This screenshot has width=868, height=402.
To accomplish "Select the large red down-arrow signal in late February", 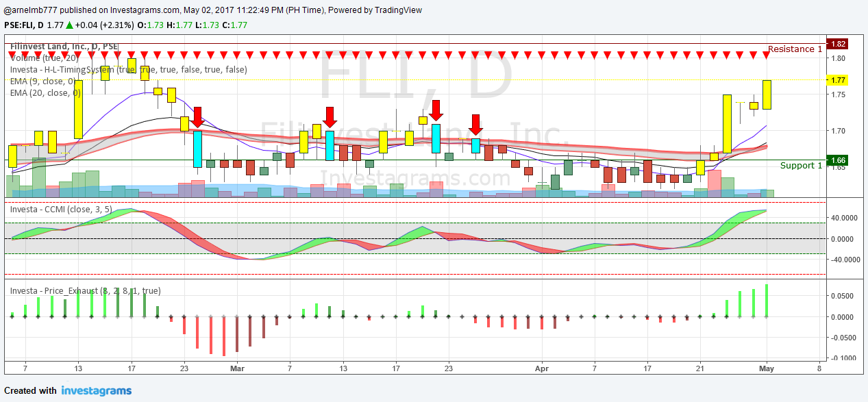I will point(198,116).
